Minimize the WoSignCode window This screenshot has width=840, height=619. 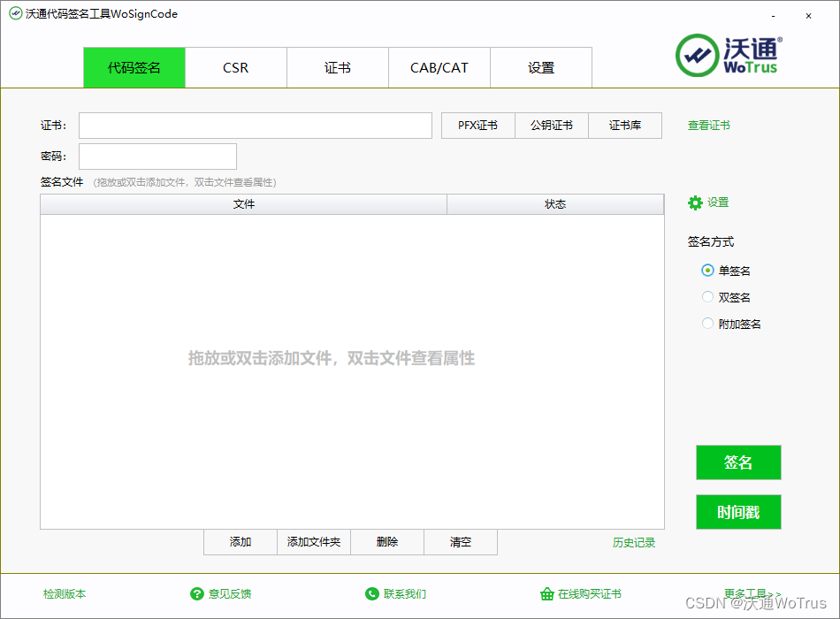click(x=773, y=16)
